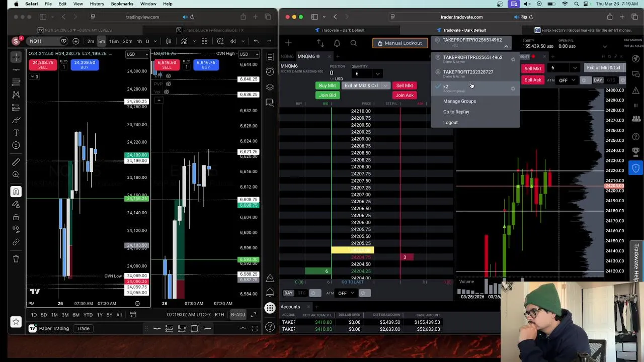Select the crosshair cursor tool in TradingView
Image resolution: width=644 pixels, height=362 pixels.
point(16,56)
